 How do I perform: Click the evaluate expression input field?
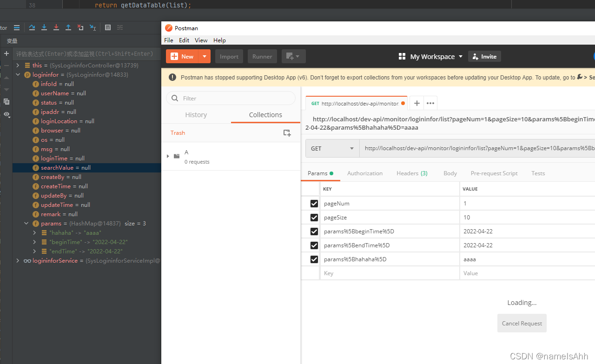pyautogui.click(x=86, y=54)
